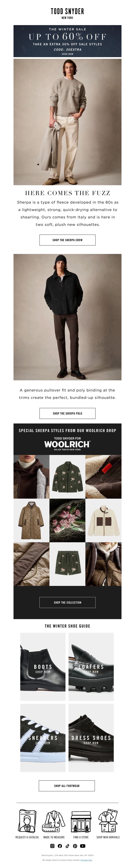Open the YouTube icon in footer
This screenshot has width=135, height=868.
pyautogui.click(x=83, y=846)
